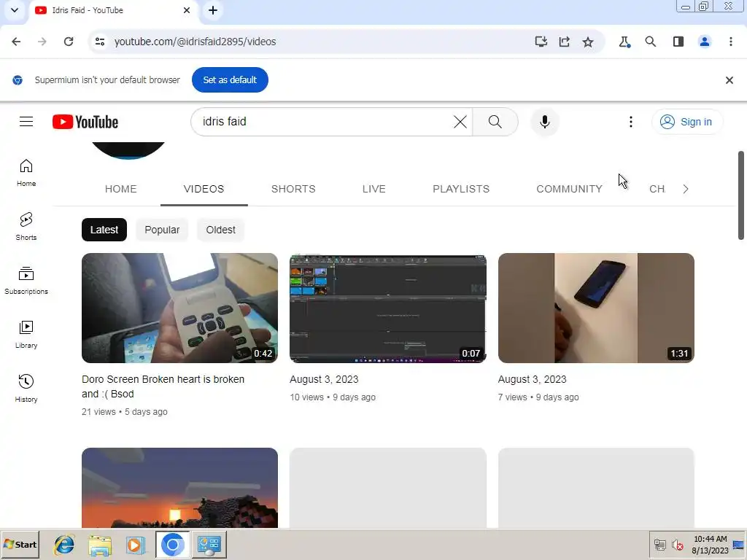The height and width of the screenshot is (560, 747).
Task: Click Set as default button
Action: tap(230, 80)
